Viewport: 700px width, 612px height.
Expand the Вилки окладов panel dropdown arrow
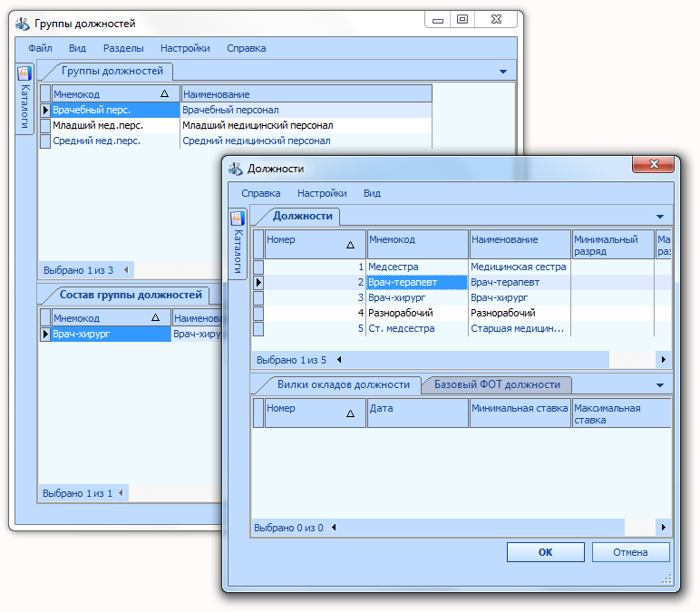pos(660,384)
